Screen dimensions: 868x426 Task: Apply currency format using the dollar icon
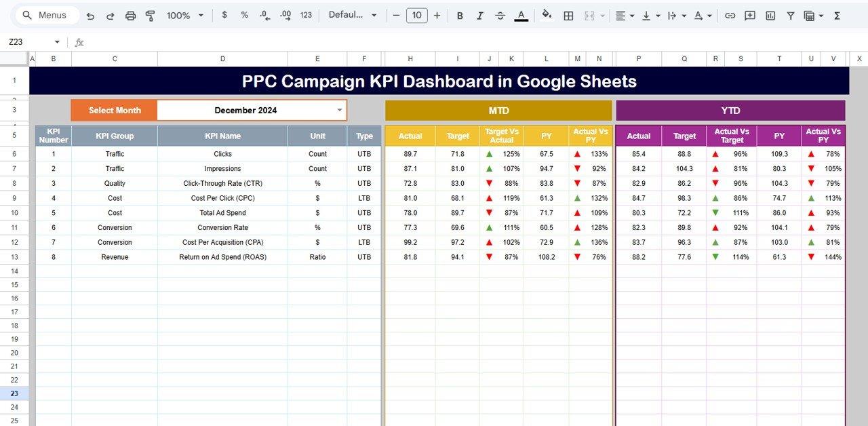[x=224, y=14]
